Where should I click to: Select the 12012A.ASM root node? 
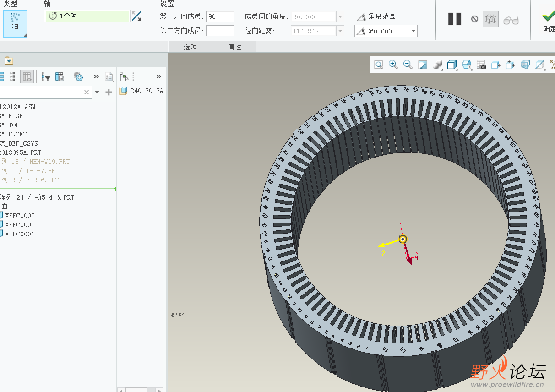coord(18,107)
